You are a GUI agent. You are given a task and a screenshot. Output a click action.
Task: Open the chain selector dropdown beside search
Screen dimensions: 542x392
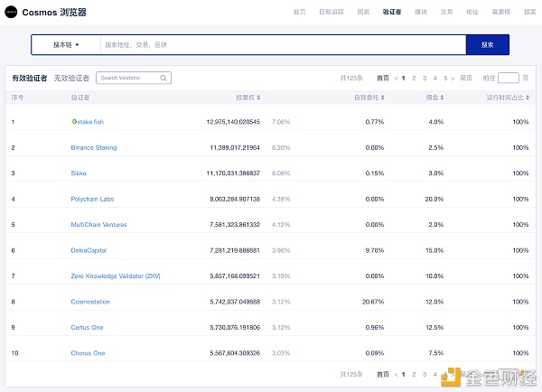click(66, 45)
